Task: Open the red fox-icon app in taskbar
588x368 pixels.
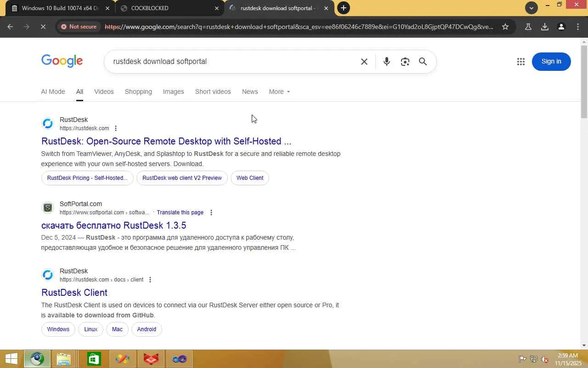Action: [151, 359]
